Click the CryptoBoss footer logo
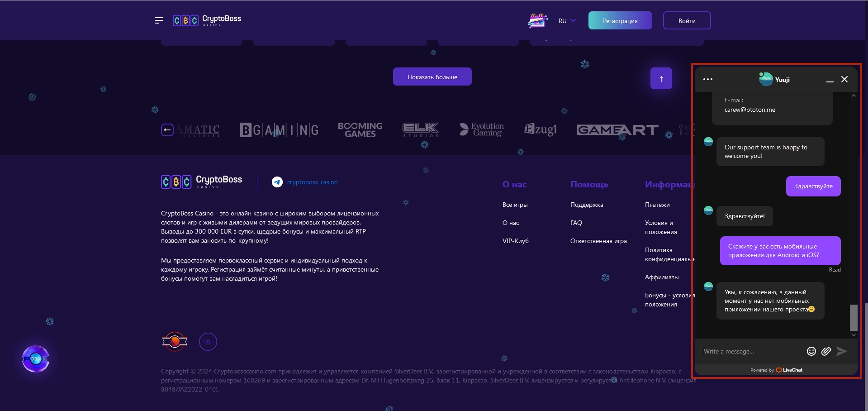Screen dimensions: 868x411 pos(202,182)
